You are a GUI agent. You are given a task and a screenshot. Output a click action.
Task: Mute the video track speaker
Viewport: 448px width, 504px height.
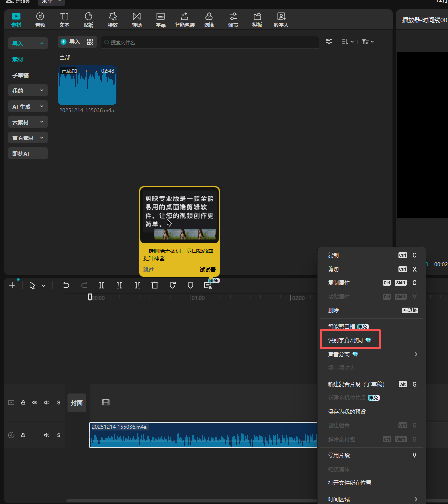(x=47, y=403)
